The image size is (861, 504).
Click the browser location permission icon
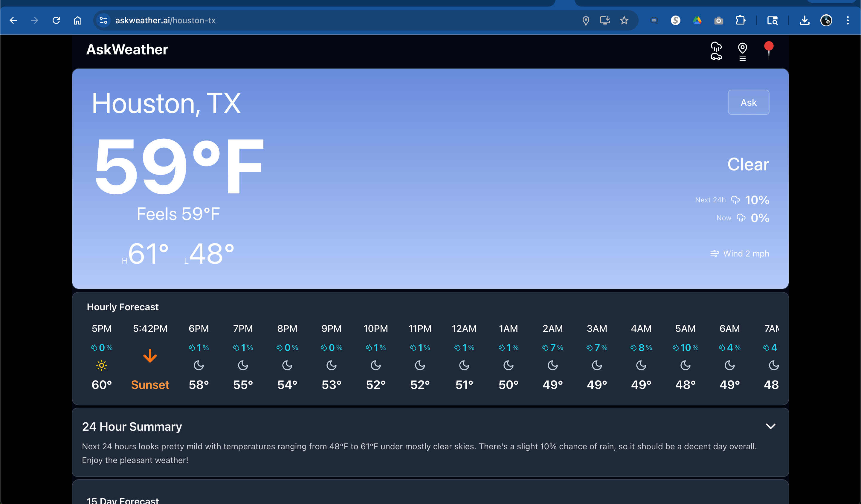point(586,21)
